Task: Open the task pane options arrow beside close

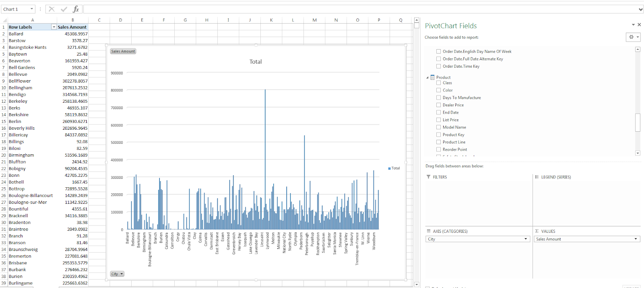Action: point(633,25)
